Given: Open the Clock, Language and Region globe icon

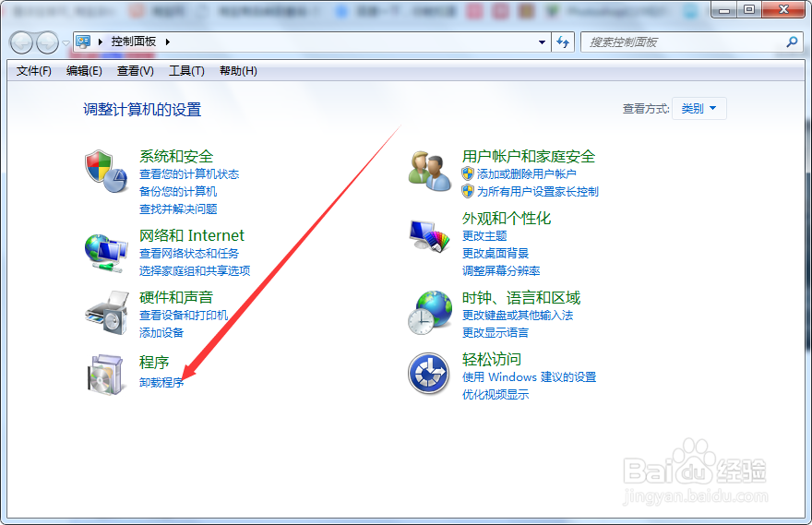Looking at the screenshot, I should (x=429, y=313).
